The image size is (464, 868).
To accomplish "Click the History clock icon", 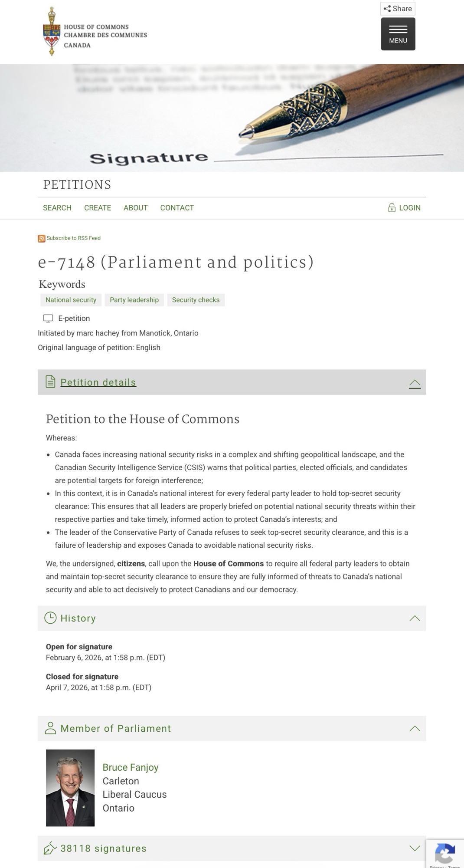I will [x=50, y=618].
